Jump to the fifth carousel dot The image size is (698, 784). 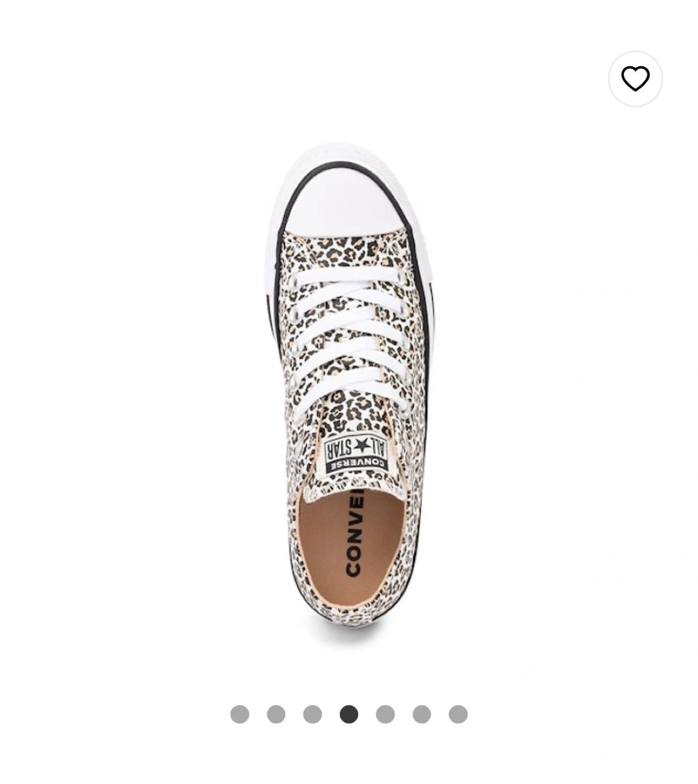(385, 714)
